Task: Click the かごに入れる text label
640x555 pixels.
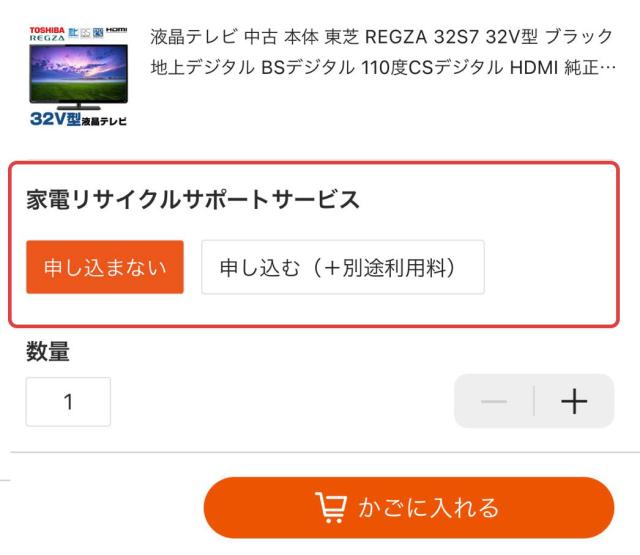Action: [428, 508]
